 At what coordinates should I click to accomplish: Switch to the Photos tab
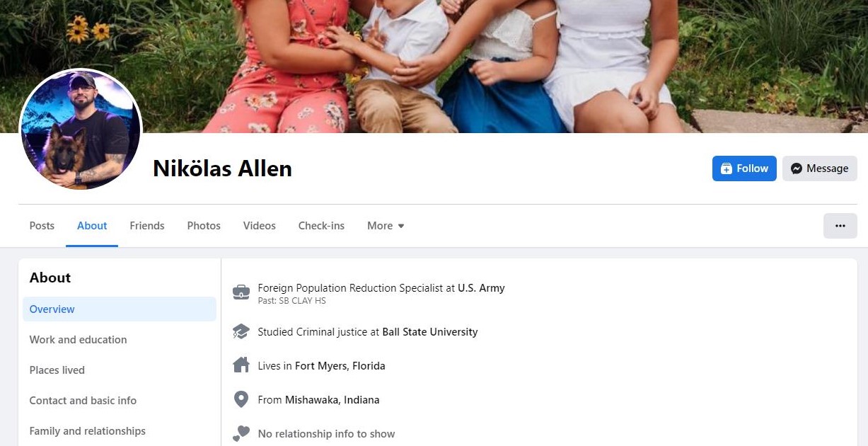[x=204, y=226]
